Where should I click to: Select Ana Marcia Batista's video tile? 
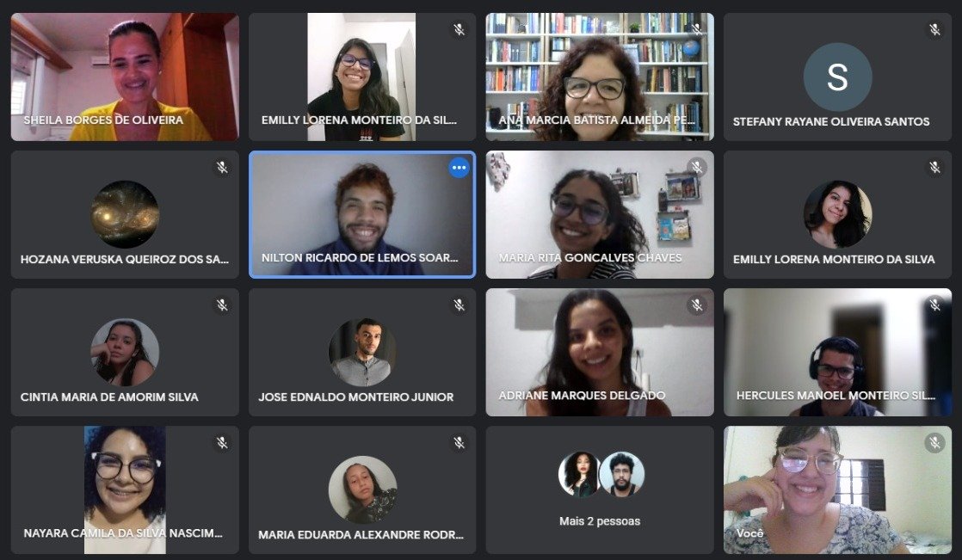pyautogui.click(x=600, y=77)
